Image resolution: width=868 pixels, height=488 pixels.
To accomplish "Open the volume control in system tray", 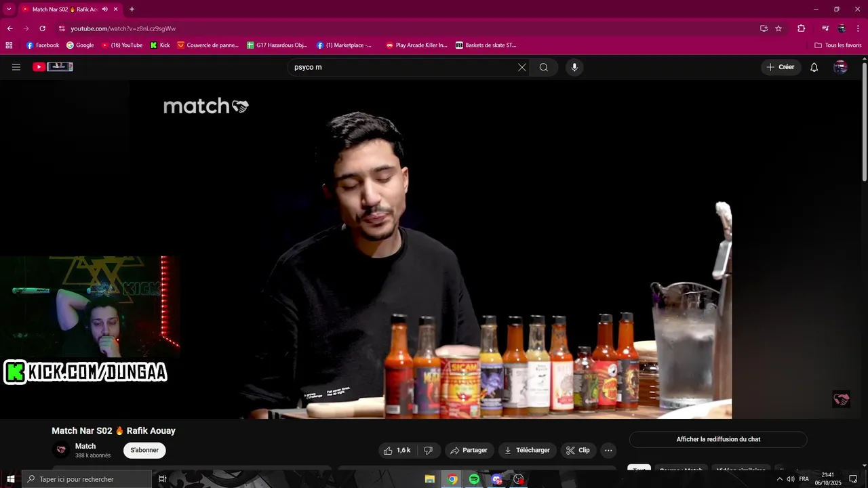I will pos(791,479).
